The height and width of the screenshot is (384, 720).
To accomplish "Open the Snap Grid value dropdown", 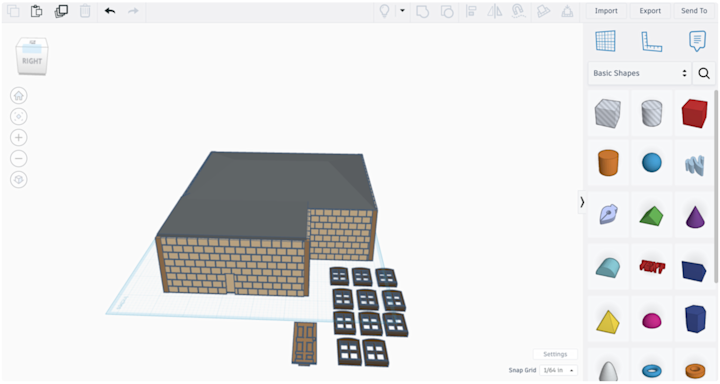I will click(558, 370).
